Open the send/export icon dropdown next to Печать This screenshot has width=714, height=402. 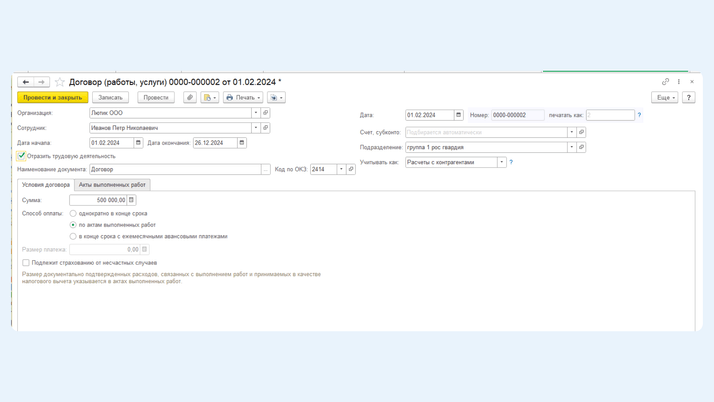[x=276, y=97]
